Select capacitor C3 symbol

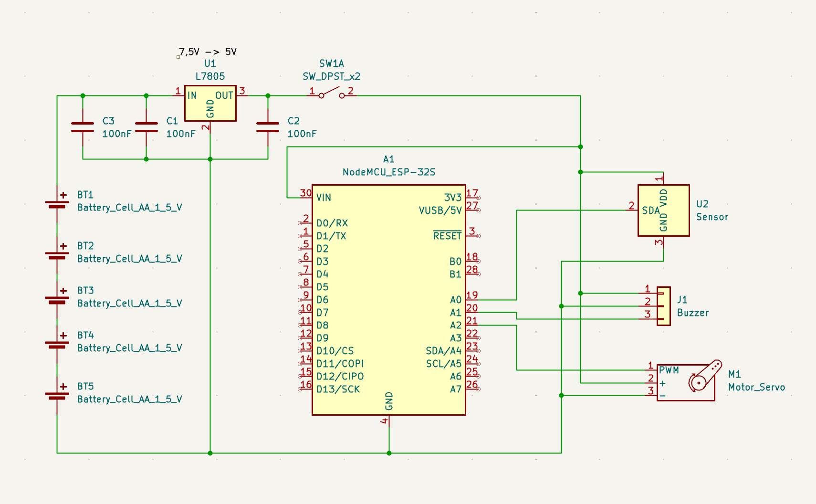(83, 127)
